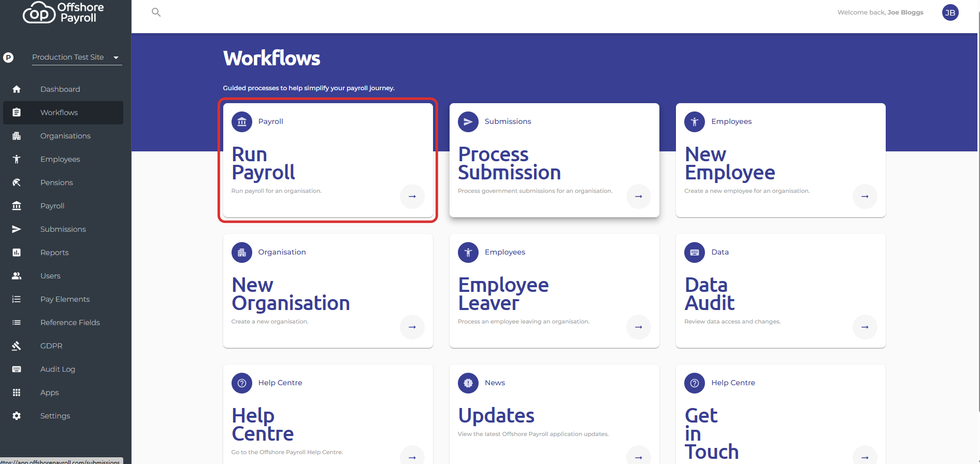980x464 pixels.
Task: Open Pensions sidebar menu item
Action: click(63, 182)
